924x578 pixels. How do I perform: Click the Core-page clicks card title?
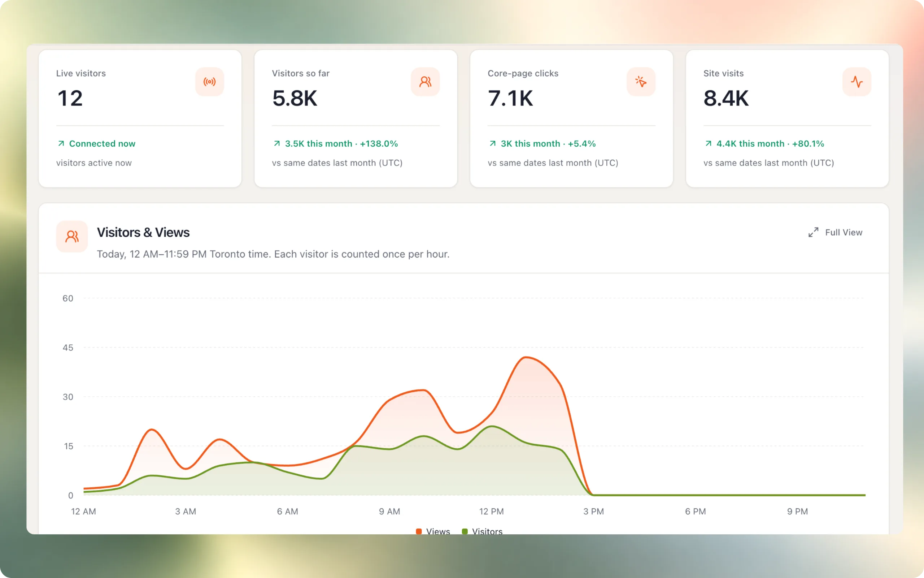pyautogui.click(x=523, y=73)
